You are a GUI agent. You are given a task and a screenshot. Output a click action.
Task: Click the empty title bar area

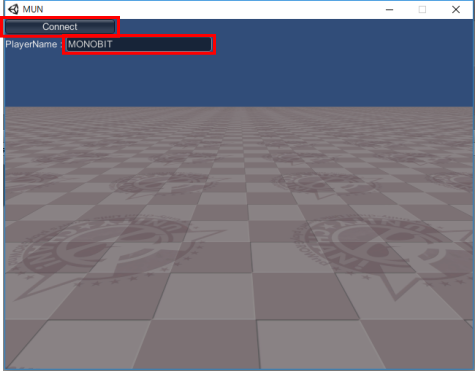(x=213, y=9)
